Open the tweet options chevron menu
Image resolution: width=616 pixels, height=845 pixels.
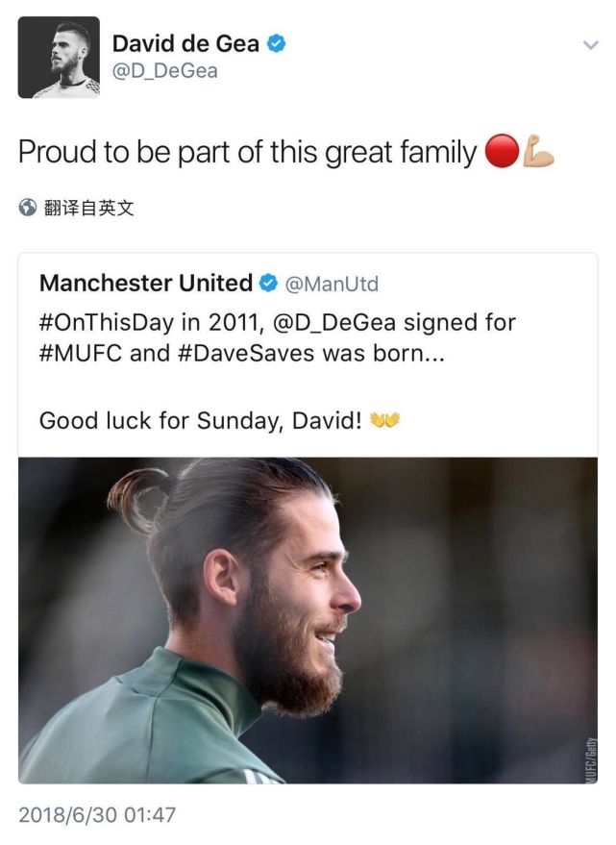(590, 44)
